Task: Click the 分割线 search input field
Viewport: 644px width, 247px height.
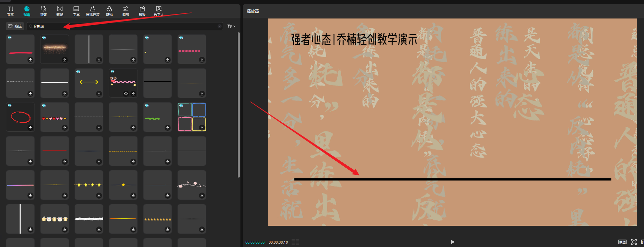Action: [124, 26]
